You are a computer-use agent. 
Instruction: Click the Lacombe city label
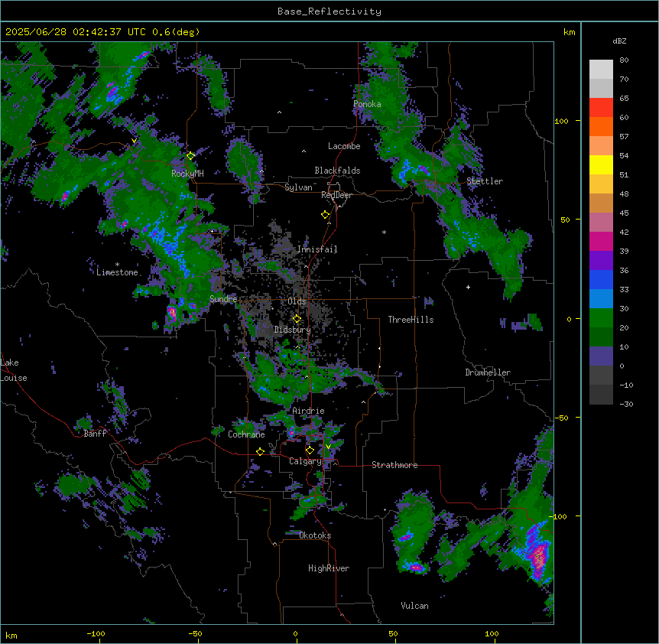coord(344,146)
